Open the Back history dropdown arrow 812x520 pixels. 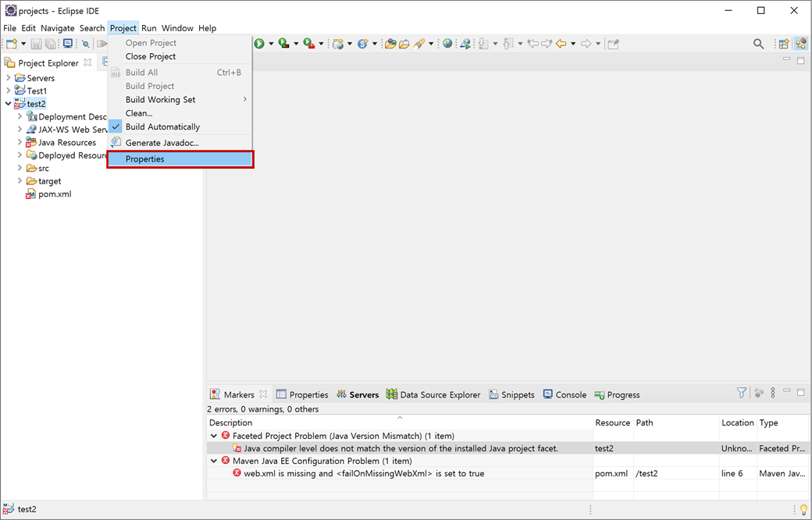(x=573, y=44)
